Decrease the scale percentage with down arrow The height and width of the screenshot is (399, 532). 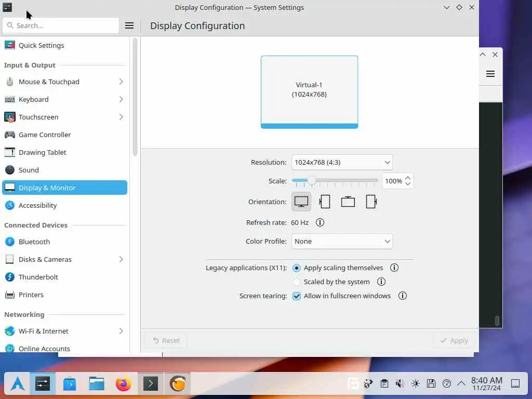[x=408, y=183]
